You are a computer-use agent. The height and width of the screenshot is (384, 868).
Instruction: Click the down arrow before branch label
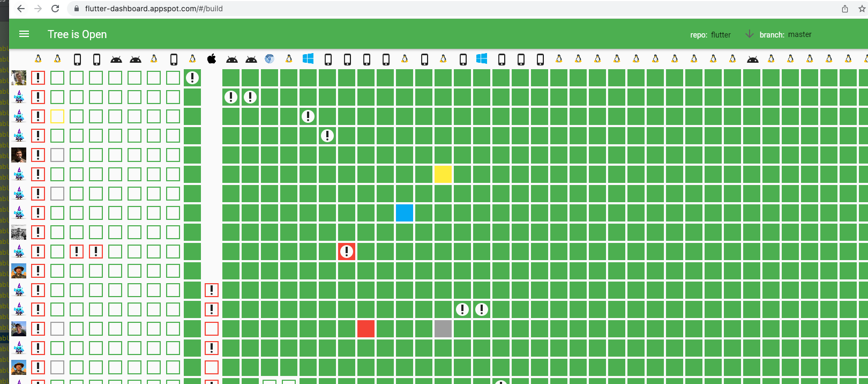coord(750,34)
